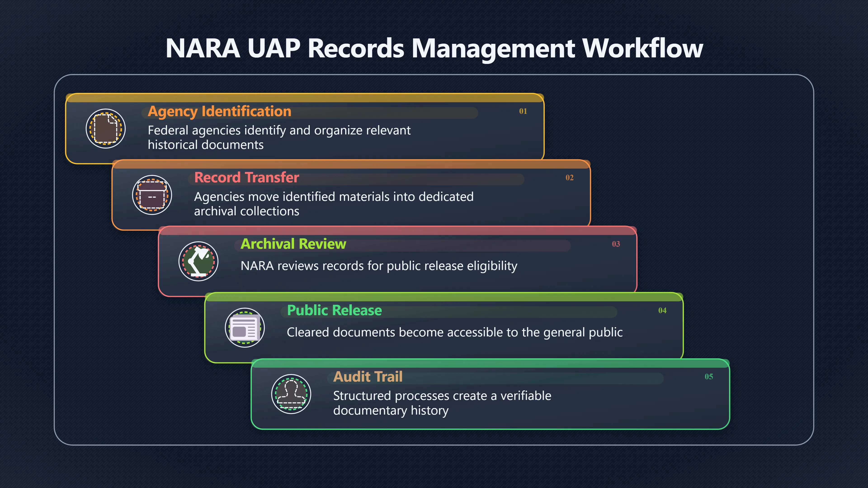
Task: Click the Audit Trail heading
Action: [x=368, y=377]
